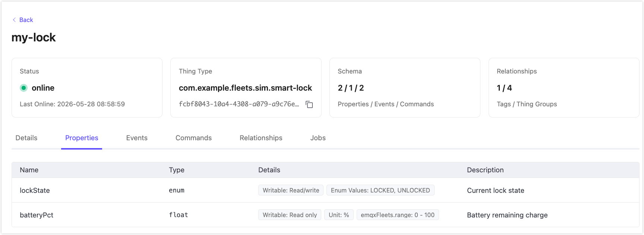The image size is (644, 235).
Task: Open the Commands tab
Action: point(193,138)
